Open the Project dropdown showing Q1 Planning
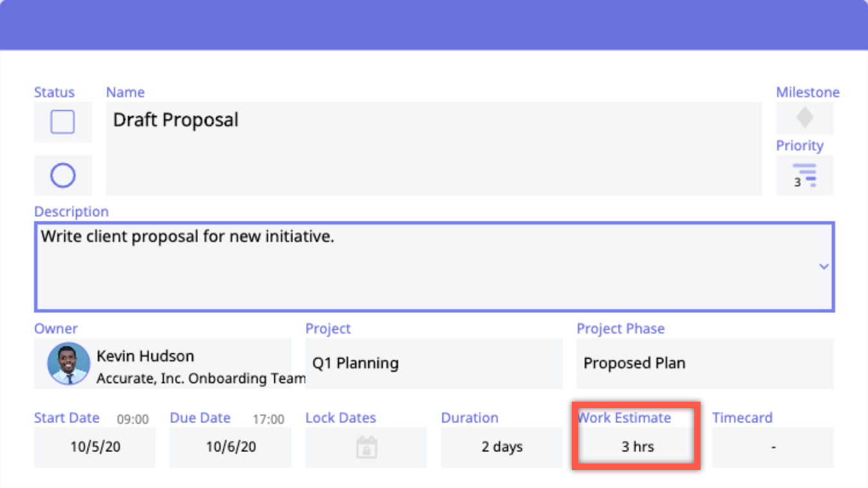868x488 pixels. click(433, 364)
